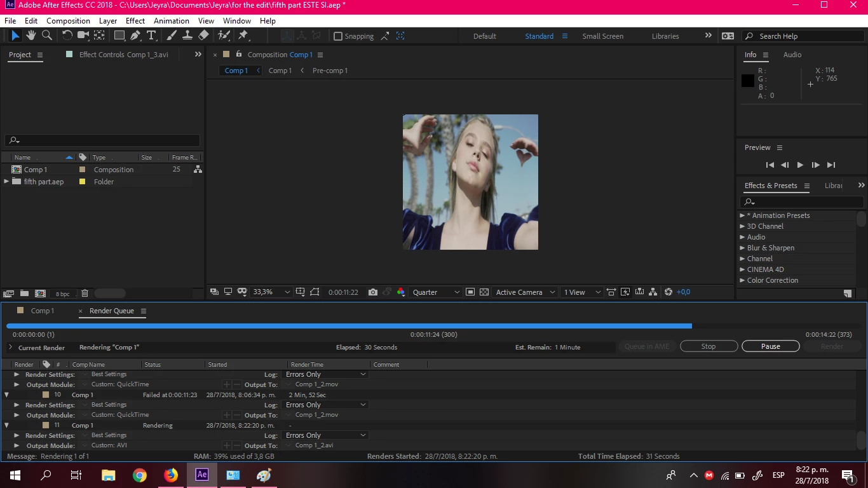868x488 pixels.
Task: Open Show Channel color management icon
Action: [x=401, y=292]
